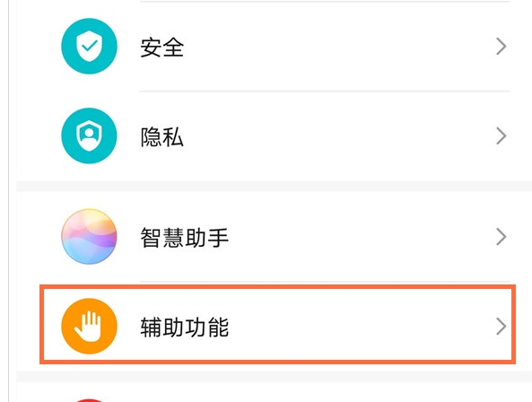Click empty space in the 智慧助手 row
The image size is (532, 402).
tap(339, 237)
